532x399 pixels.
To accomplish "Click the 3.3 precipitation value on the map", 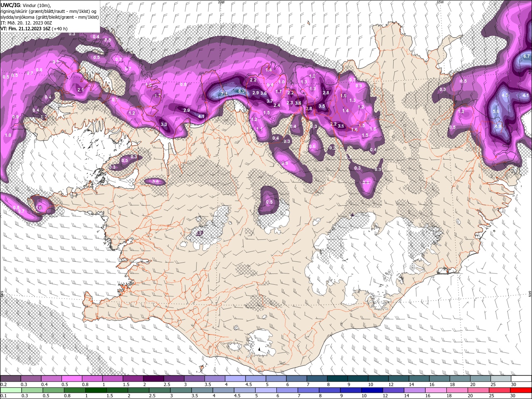I will pos(164,124).
